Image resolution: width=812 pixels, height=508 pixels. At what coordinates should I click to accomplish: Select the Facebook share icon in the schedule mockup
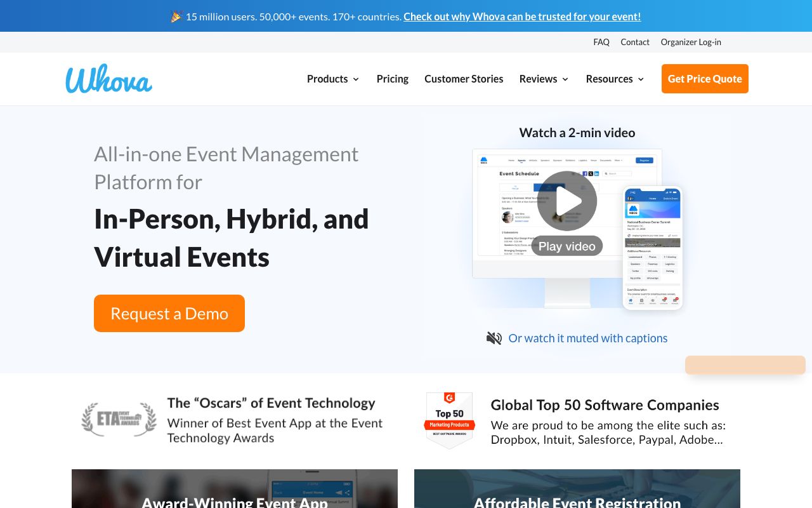pos(585,173)
